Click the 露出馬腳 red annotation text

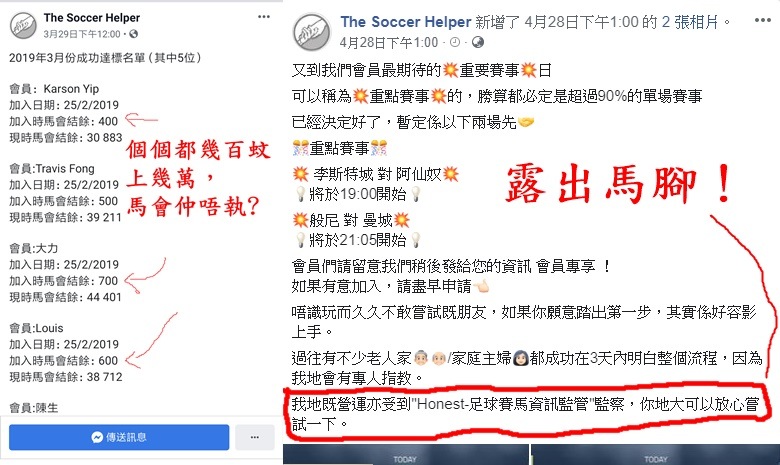coord(618,184)
